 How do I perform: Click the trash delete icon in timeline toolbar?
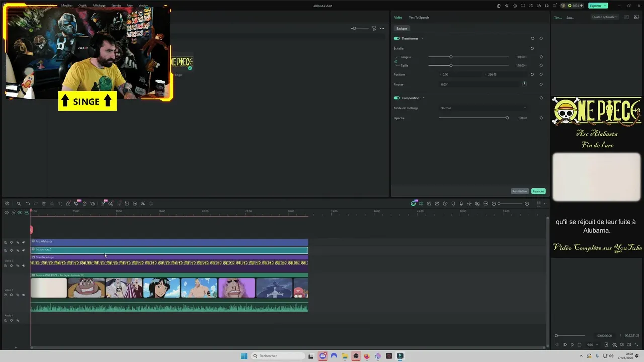coord(44,204)
